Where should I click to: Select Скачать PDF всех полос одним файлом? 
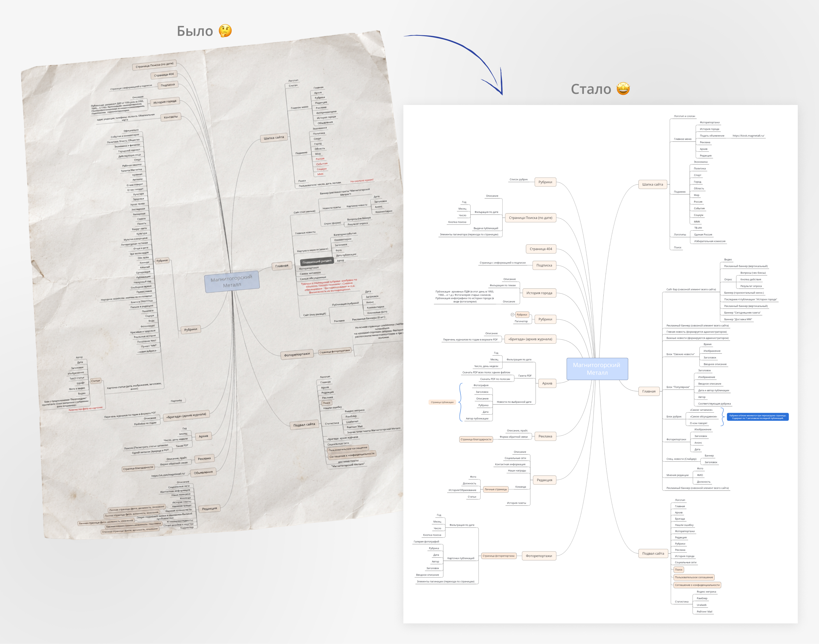click(486, 373)
